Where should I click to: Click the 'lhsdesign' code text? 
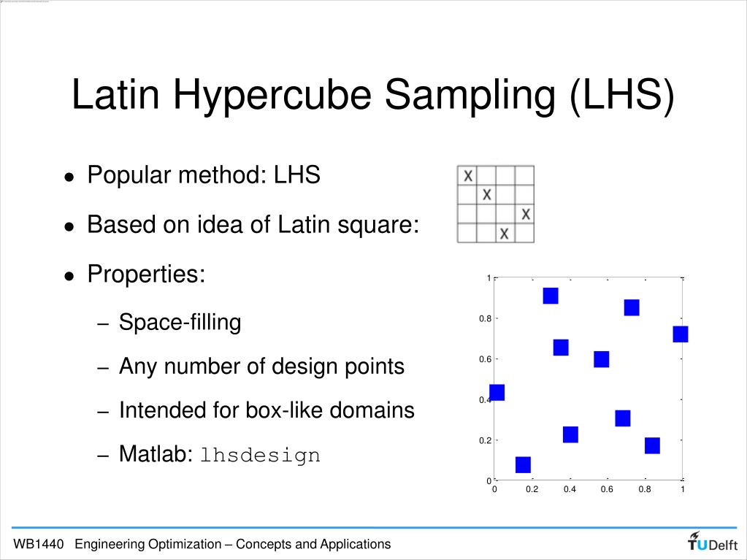[260, 455]
